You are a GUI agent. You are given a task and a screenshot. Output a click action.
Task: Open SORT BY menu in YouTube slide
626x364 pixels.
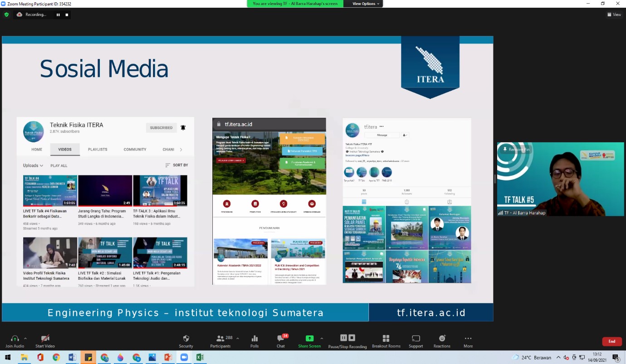pos(176,165)
